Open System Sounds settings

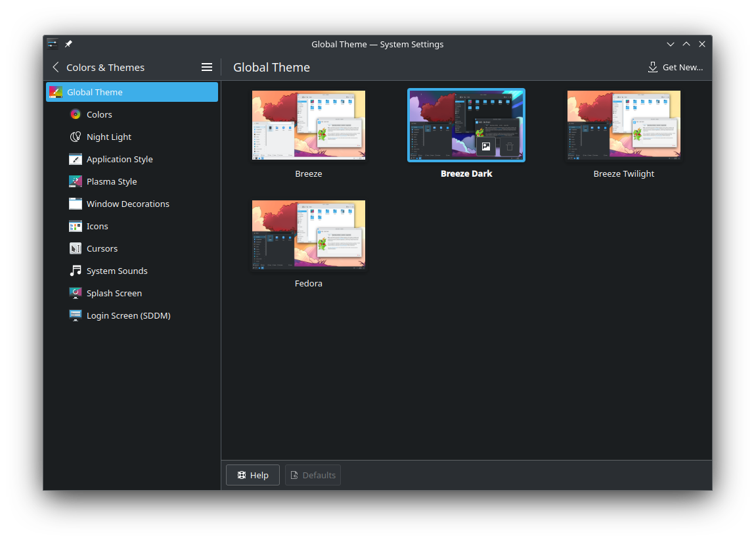point(132,271)
